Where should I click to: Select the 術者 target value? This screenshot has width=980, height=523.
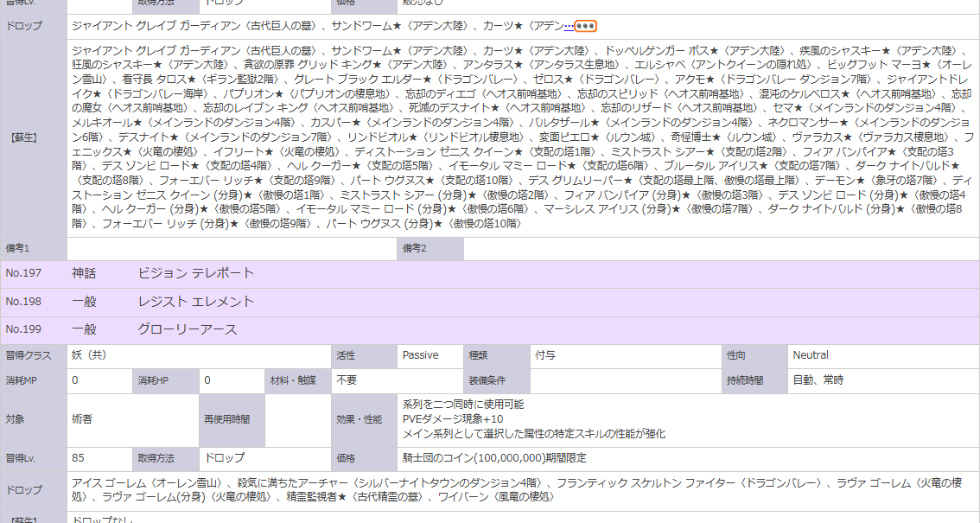click(82, 419)
